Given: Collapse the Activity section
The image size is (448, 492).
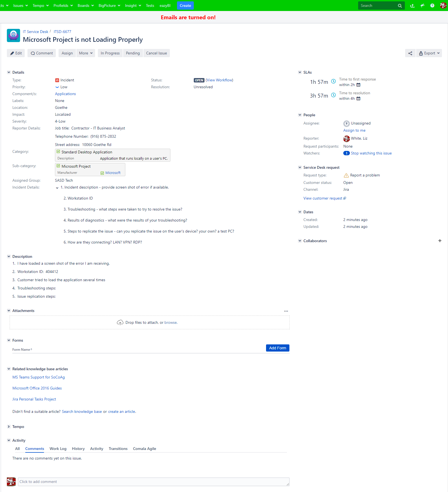Looking at the screenshot, I should (9, 440).
